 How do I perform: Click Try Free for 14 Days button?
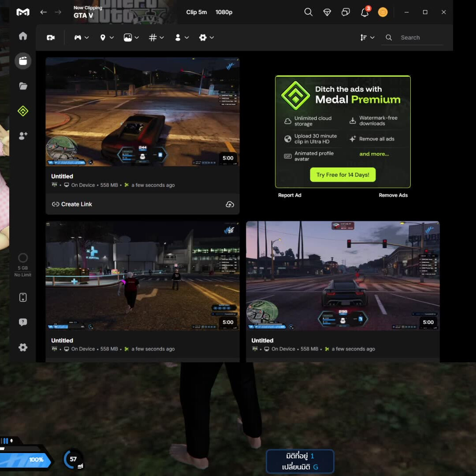coord(342,175)
